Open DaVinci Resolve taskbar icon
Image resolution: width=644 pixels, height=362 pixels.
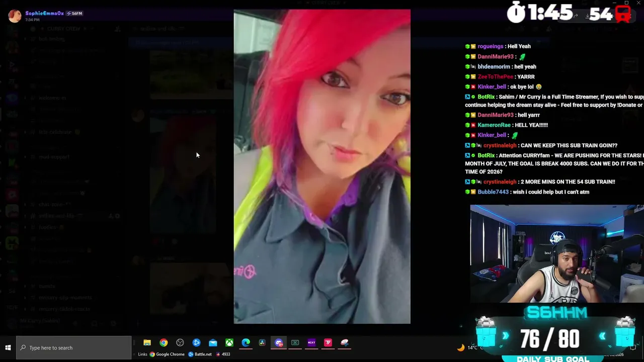(x=262, y=343)
